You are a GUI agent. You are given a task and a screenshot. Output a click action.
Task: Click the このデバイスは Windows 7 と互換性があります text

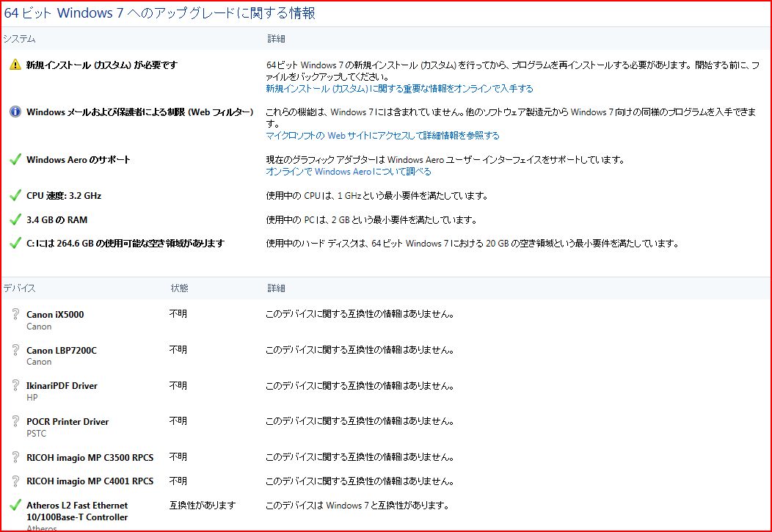[x=357, y=505]
